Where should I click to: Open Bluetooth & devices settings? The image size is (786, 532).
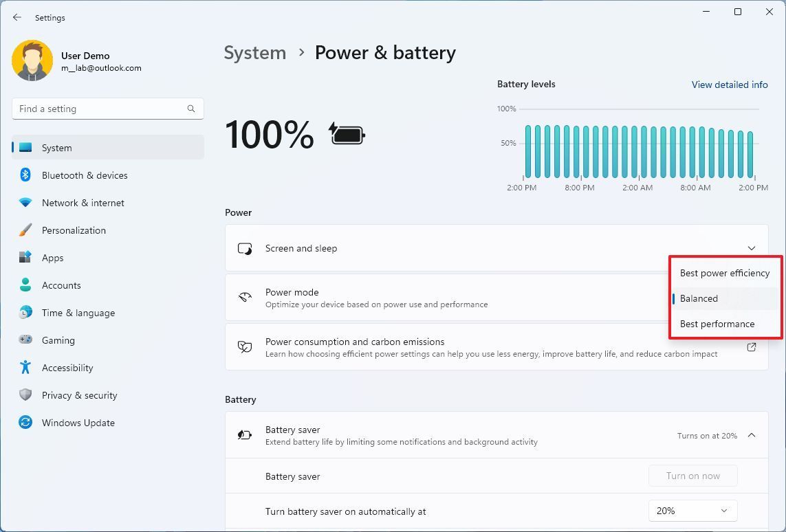(85, 175)
